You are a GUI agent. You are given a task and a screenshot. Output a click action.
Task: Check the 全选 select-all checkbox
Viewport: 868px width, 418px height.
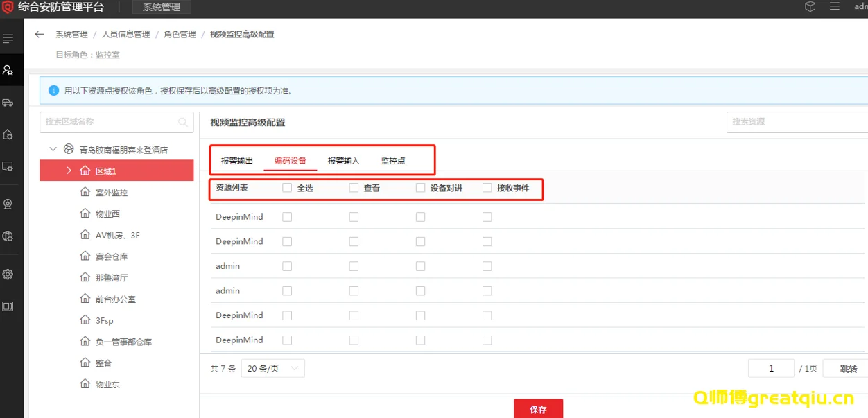click(287, 188)
